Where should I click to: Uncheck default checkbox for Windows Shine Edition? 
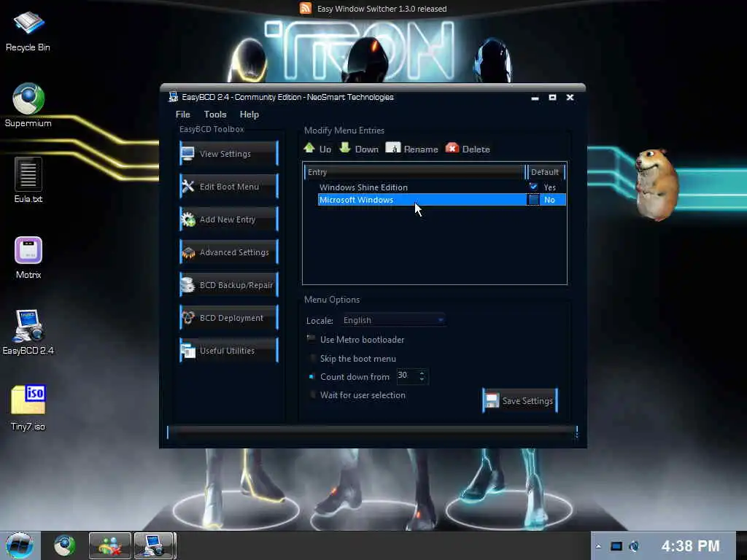533,187
